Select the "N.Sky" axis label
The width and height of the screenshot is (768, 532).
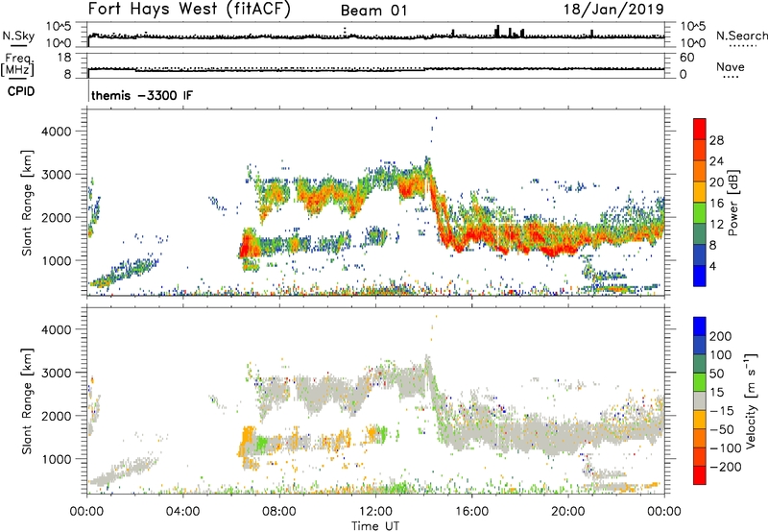pos(18,36)
